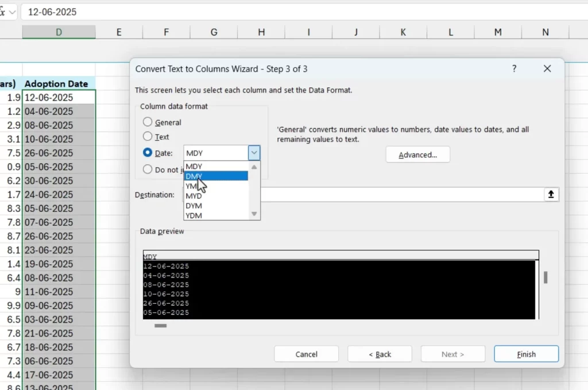This screenshot has width=588, height=390.
Task: Click the data preview horizontal scrollbar thumb
Action: (161, 326)
